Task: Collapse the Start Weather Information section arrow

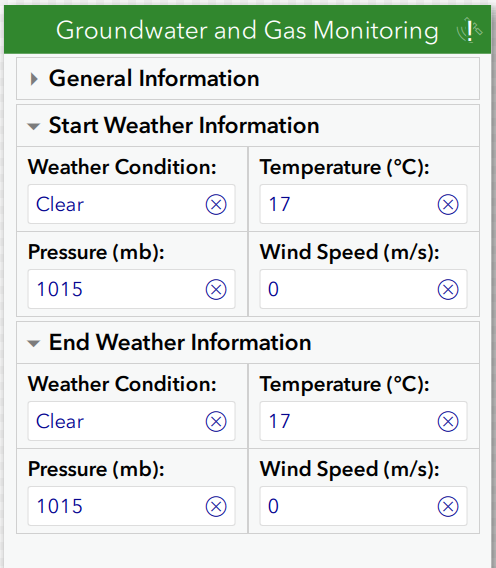Action: pos(34,126)
